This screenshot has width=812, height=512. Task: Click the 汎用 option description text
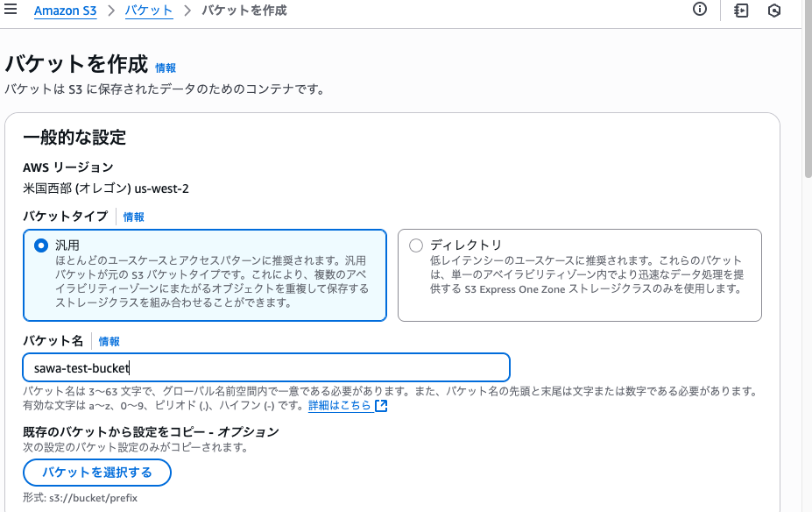point(212,281)
